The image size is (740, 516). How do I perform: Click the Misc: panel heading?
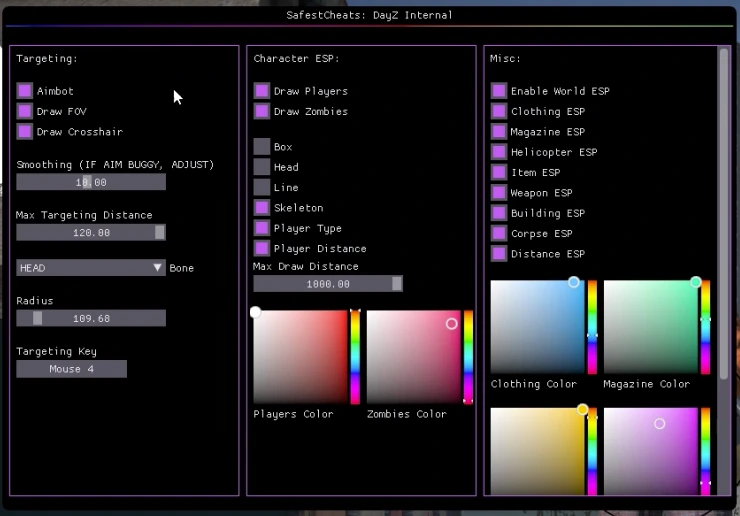pos(505,59)
